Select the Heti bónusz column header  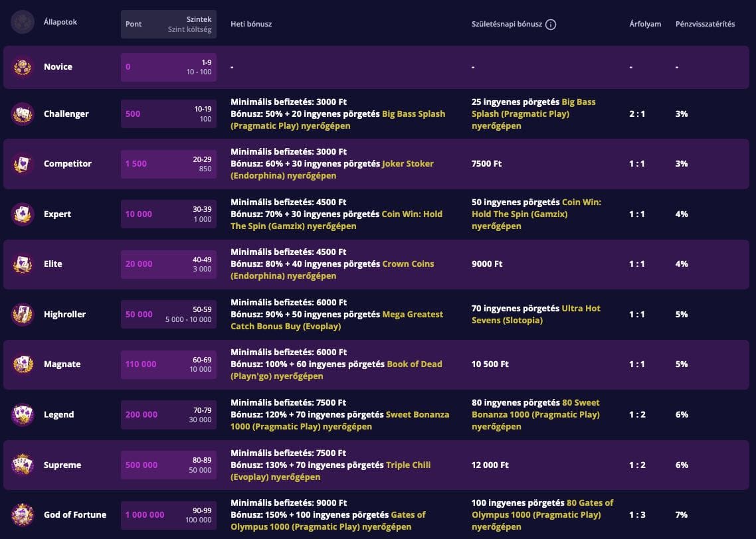[x=251, y=24]
